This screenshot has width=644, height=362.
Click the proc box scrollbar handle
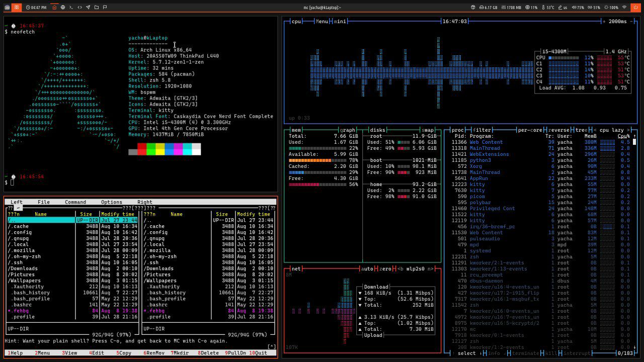pyautogui.click(x=634, y=142)
